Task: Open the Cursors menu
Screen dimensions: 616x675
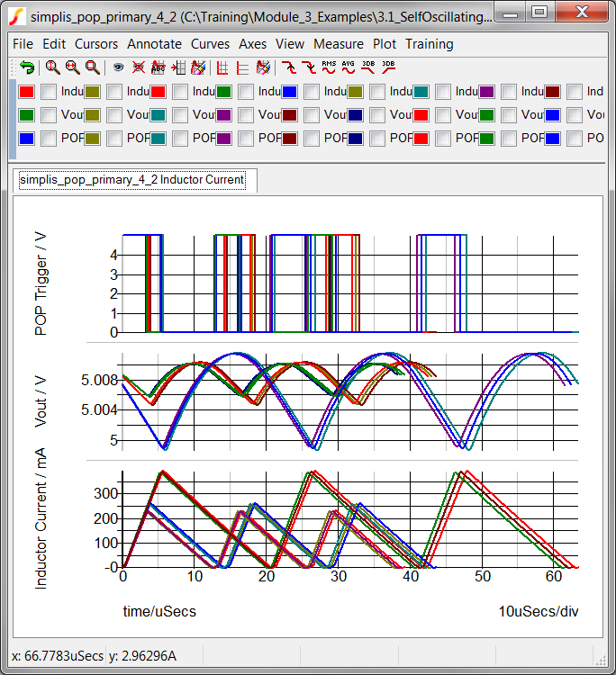Action: point(96,44)
